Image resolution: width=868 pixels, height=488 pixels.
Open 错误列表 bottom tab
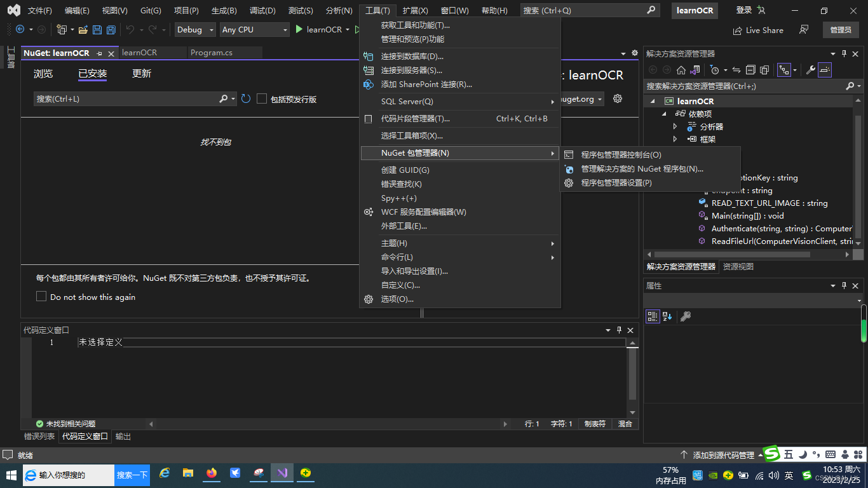(39, 437)
